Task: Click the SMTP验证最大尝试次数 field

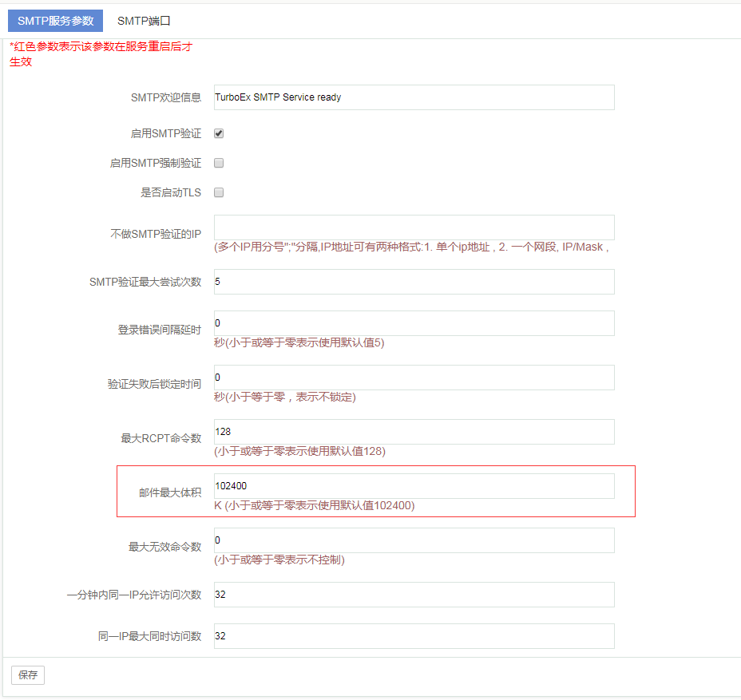Action: pyautogui.click(x=414, y=282)
